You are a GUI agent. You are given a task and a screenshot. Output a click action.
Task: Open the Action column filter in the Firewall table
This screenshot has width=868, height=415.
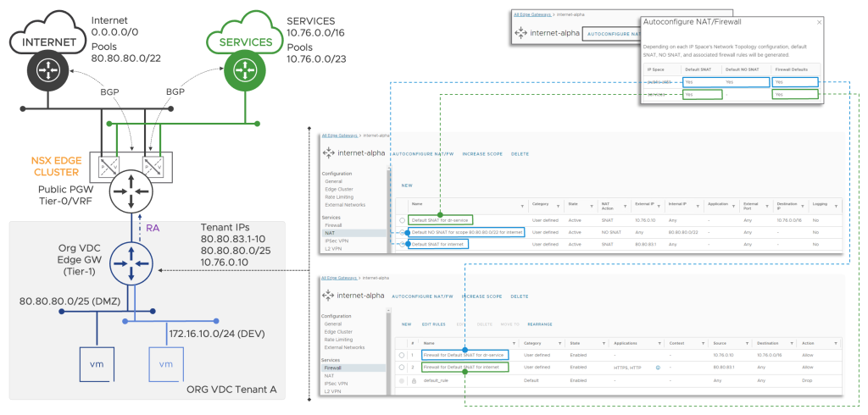[835, 344]
